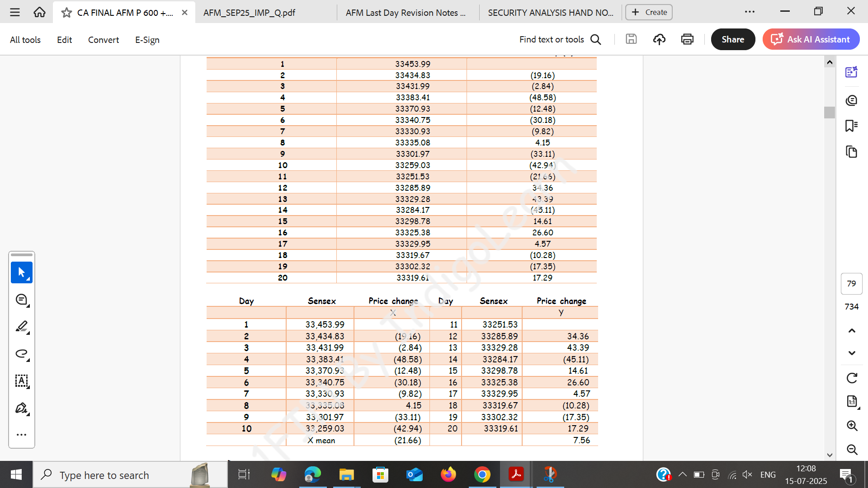The width and height of the screenshot is (868, 488).
Task: Open the Convert menu
Action: (x=103, y=40)
